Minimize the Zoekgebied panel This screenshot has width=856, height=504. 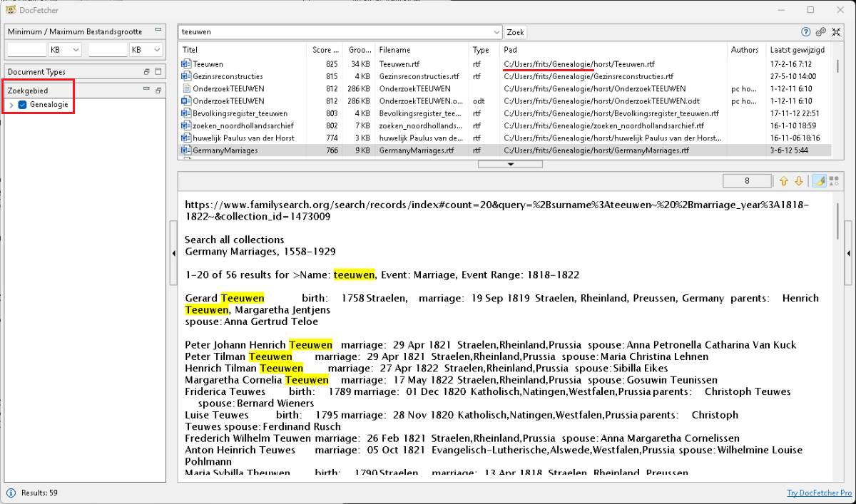click(x=146, y=90)
